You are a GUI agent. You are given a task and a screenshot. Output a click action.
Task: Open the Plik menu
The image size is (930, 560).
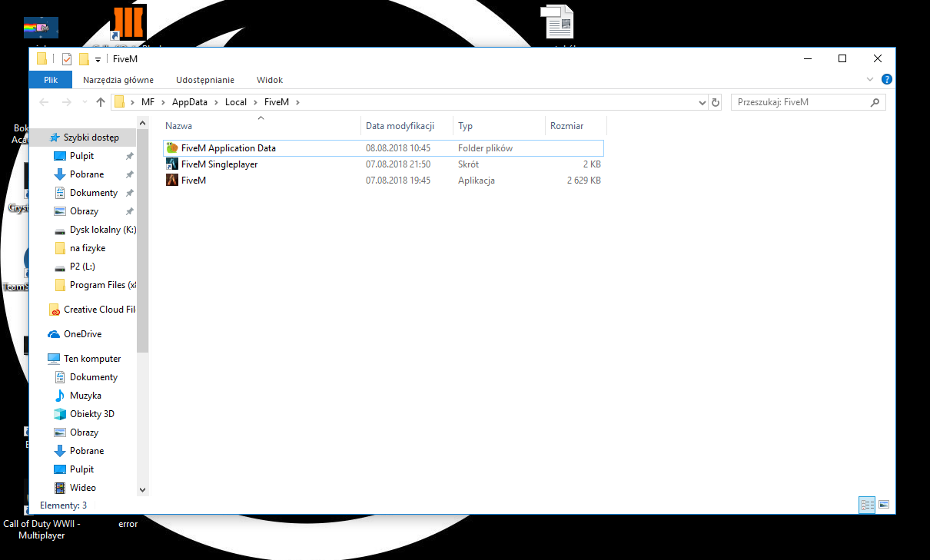51,80
